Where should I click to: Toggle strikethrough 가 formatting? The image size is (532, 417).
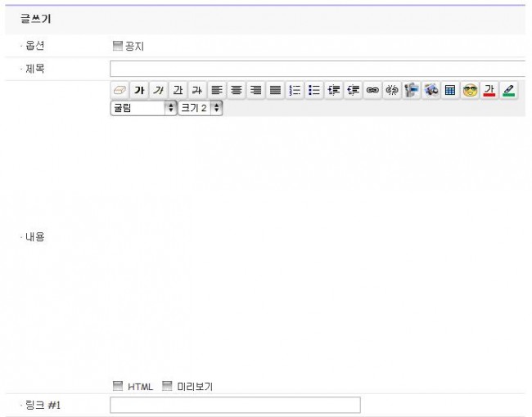[x=197, y=90]
